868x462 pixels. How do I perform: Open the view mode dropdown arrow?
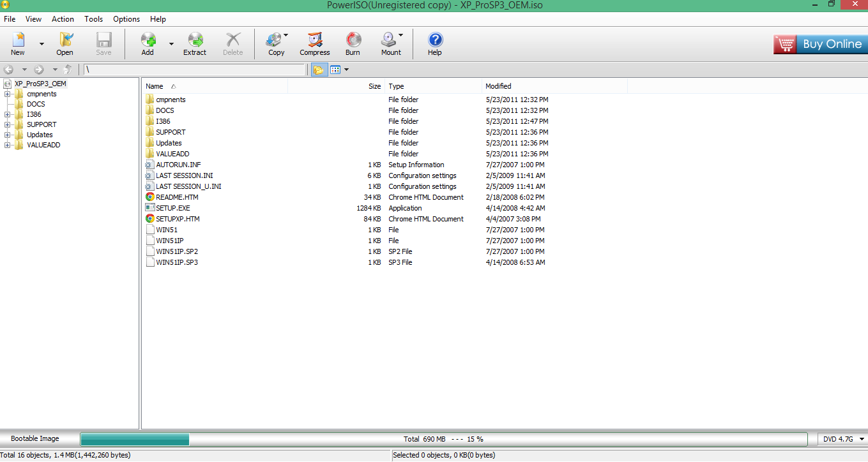(x=346, y=70)
